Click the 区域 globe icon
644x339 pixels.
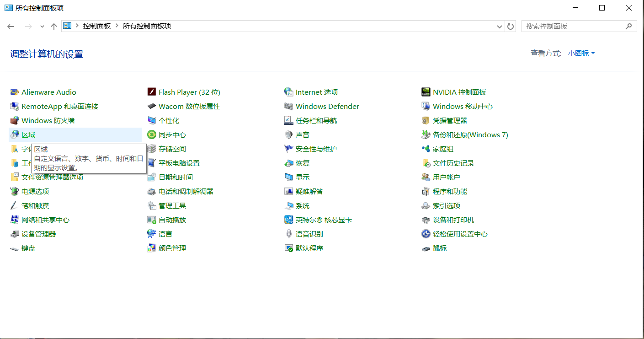pos(14,135)
